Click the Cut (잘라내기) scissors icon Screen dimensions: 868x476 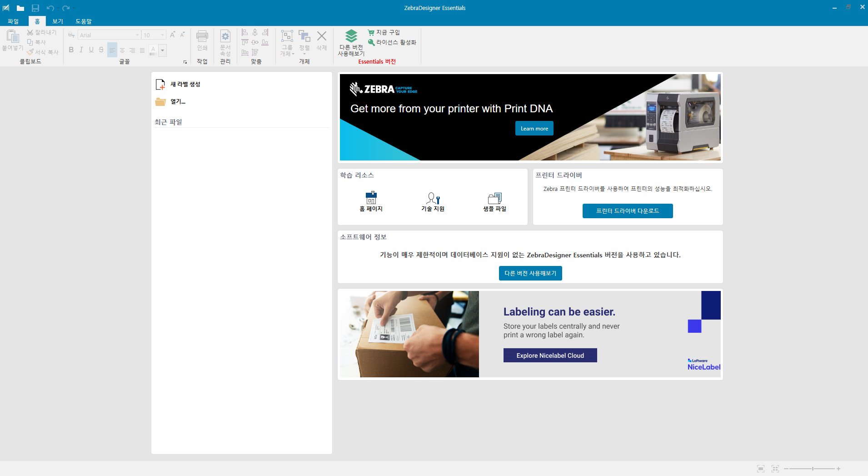pos(30,32)
